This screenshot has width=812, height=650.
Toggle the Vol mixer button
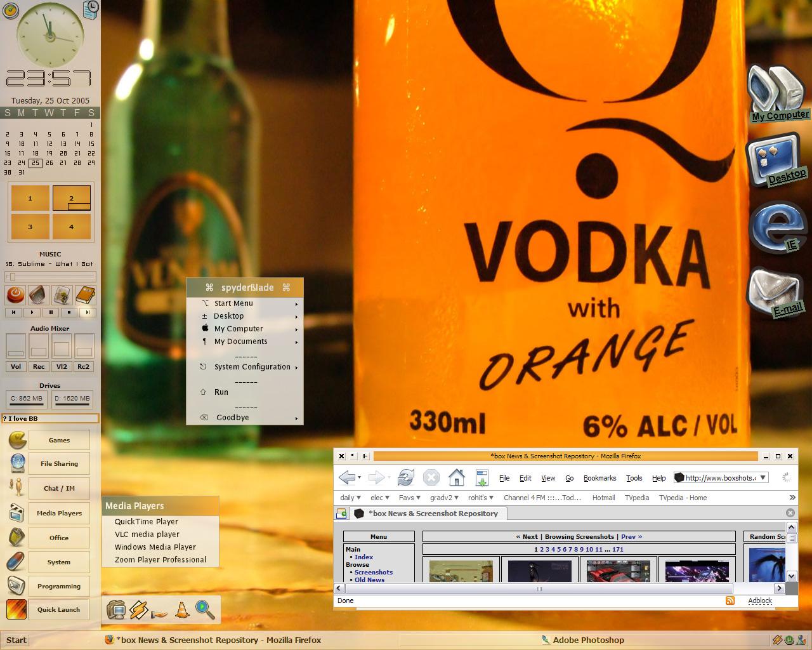point(16,366)
